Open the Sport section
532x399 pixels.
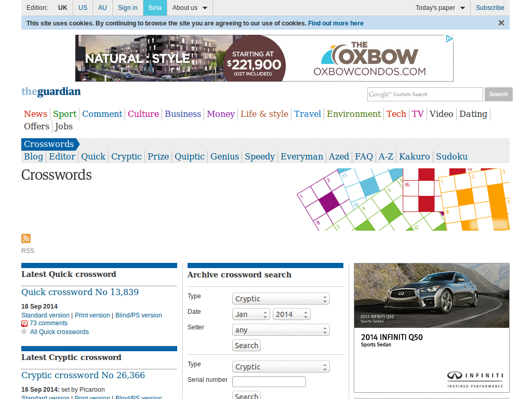(x=65, y=114)
